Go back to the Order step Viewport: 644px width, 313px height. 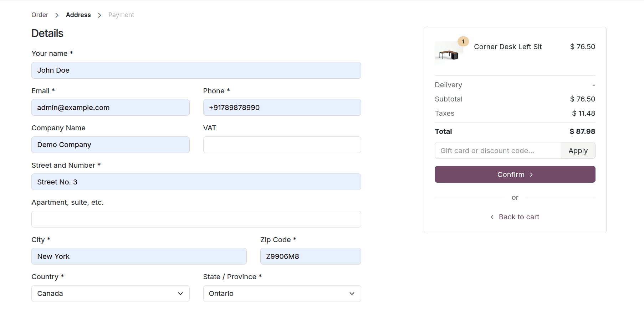pyautogui.click(x=40, y=15)
